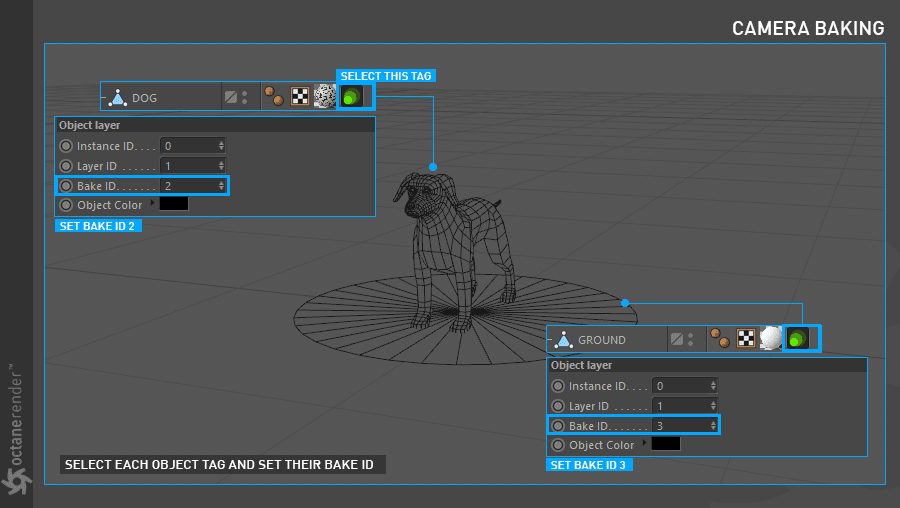Click the DOG Bake ID field showing 2
900x508 pixels.
[188, 186]
